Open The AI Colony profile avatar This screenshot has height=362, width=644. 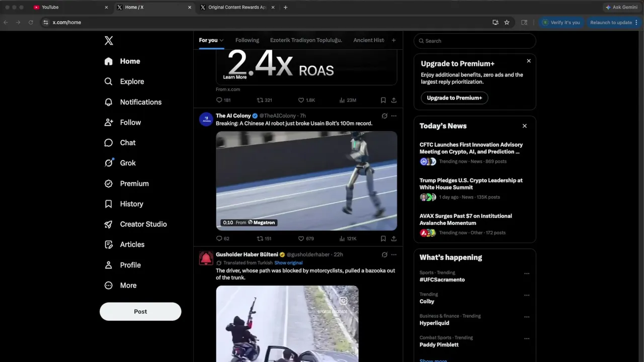206,119
